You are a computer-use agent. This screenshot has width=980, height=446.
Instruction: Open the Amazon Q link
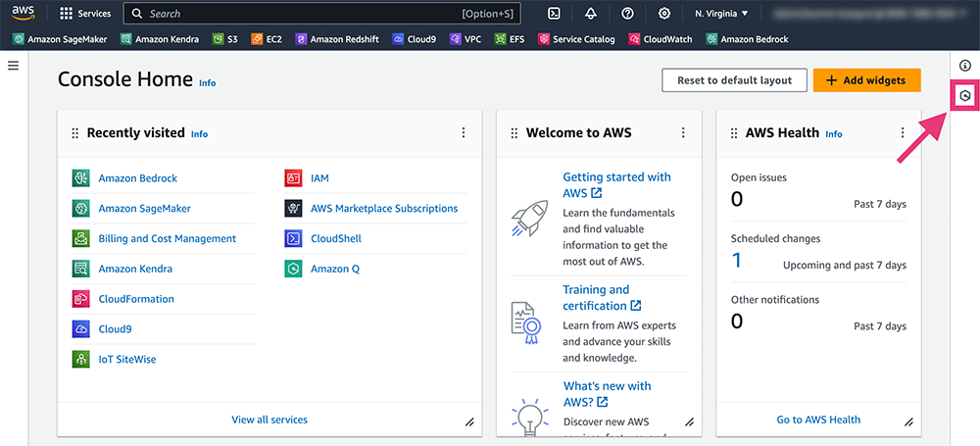pyautogui.click(x=335, y=269)
